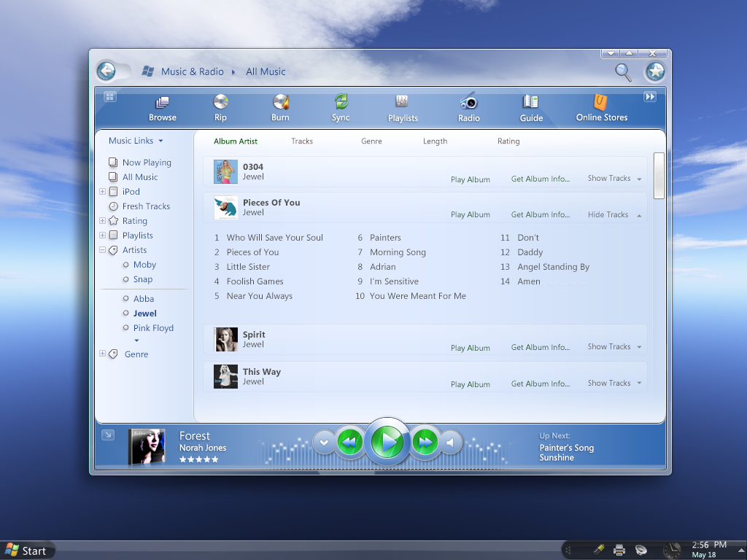Show more artists with the small down arrow
The image size is (747, 560).
pyautogui.click(x=136, y=341)
